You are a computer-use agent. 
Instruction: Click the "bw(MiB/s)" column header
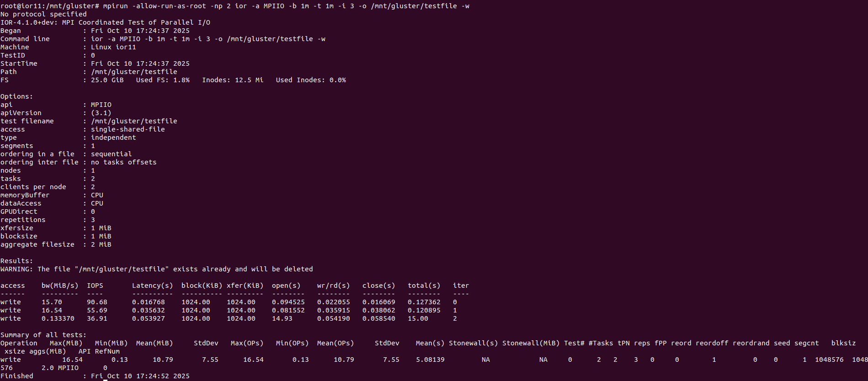click(x=60, y=286)
